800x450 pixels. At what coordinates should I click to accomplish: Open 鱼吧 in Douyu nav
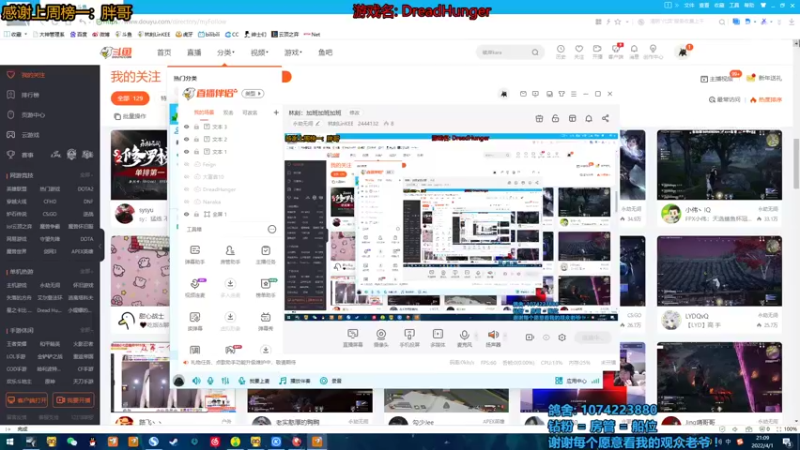point(325,53)
